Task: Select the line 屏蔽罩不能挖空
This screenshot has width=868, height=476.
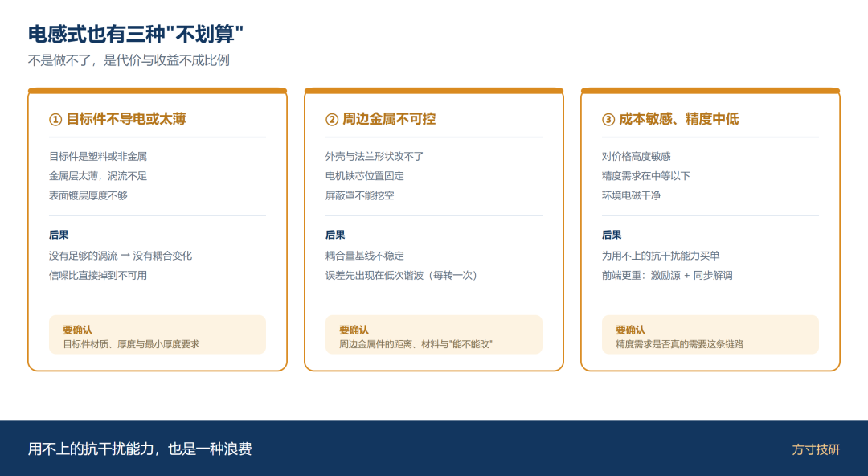Action: click(359, 195)
